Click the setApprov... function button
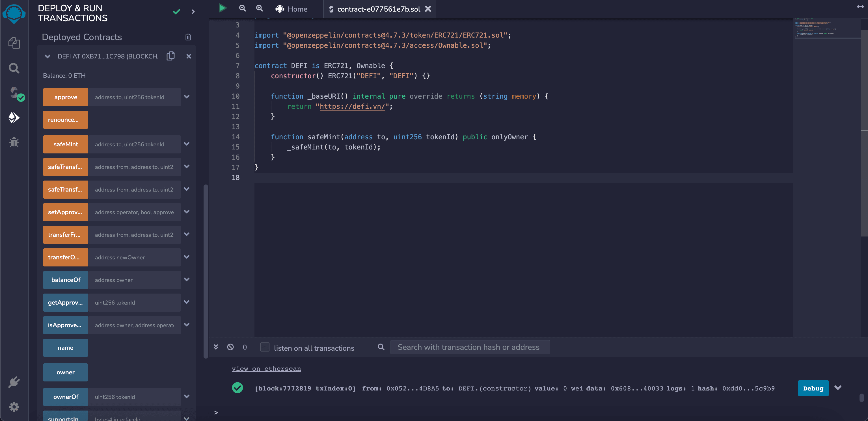Image resolution: width=868 pixels, height=421 pixels. click(65, 212)
